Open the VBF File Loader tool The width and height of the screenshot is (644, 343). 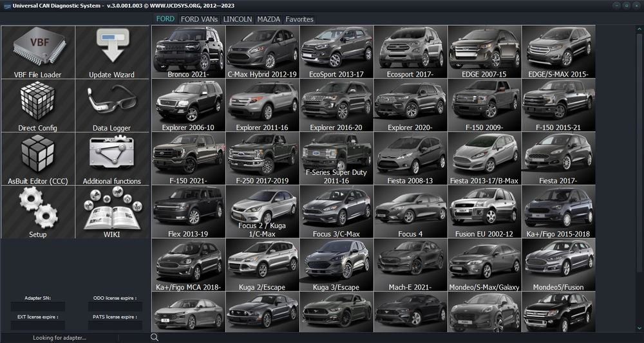click(38, 52)
